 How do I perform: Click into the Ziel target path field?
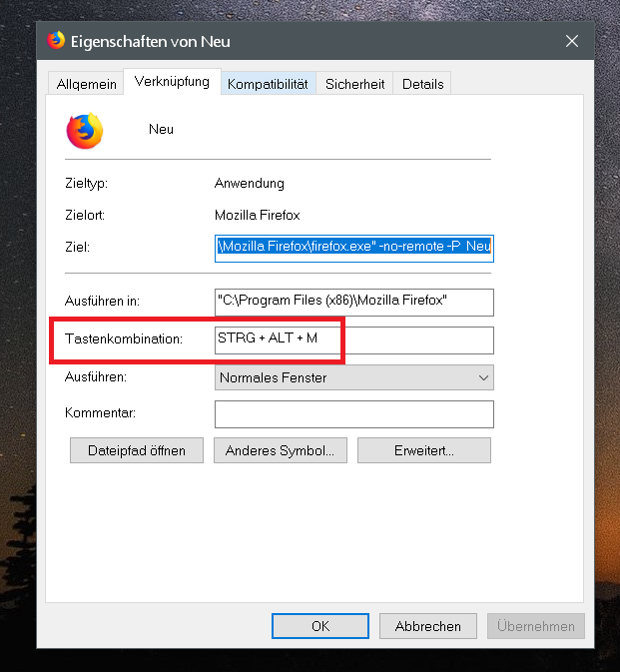pyautogui.click(x=353, y=247)
